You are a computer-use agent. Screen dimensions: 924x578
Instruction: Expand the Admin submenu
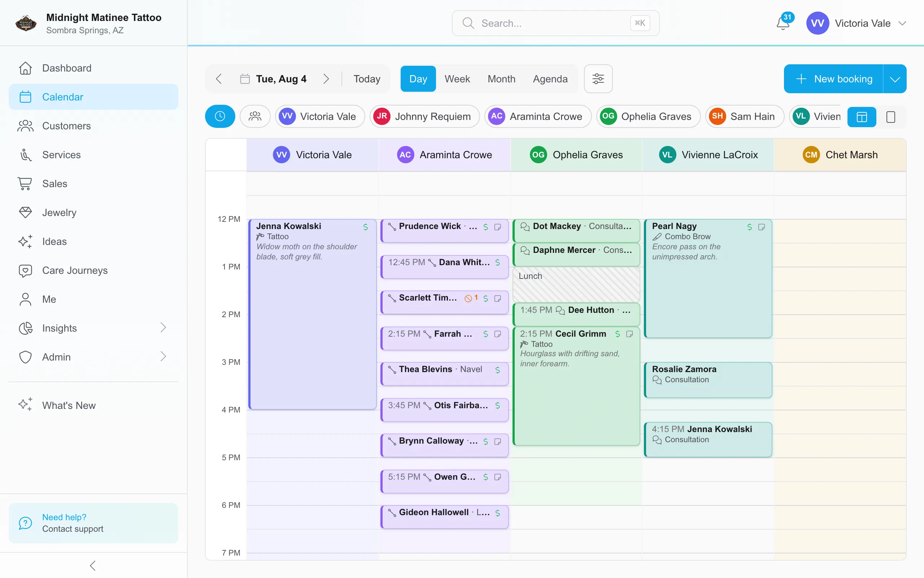163,357
